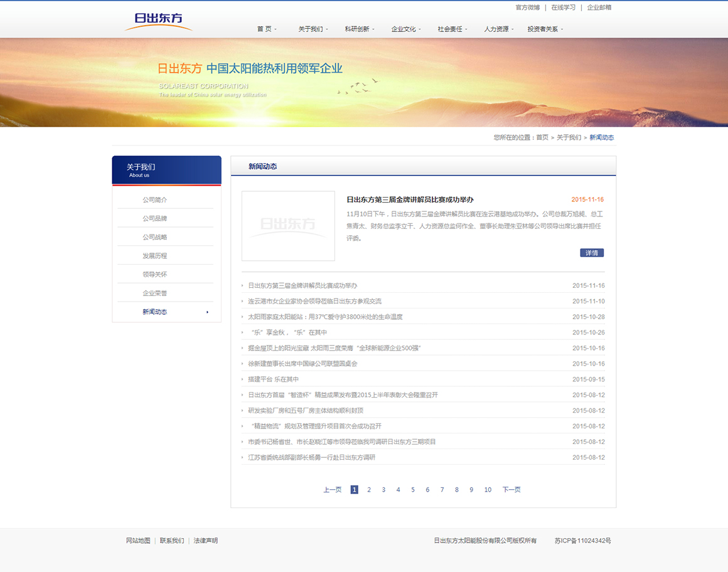The height and width of the screenshot is (572, 728).
Task: Open news "精益物流"规划及管理提升项目
Action: (316, 426)
